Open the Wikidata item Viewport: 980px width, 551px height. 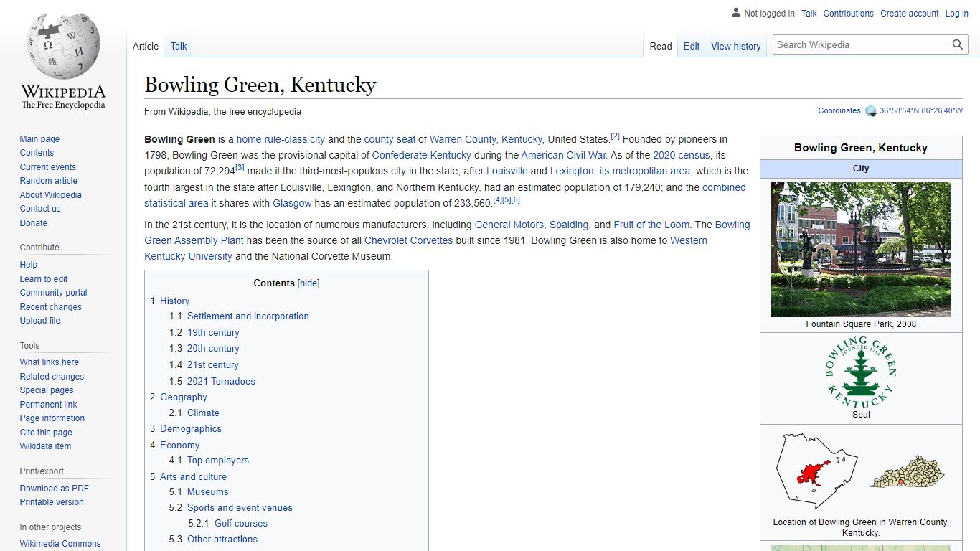pyautogui.click(x=45, y=446)
